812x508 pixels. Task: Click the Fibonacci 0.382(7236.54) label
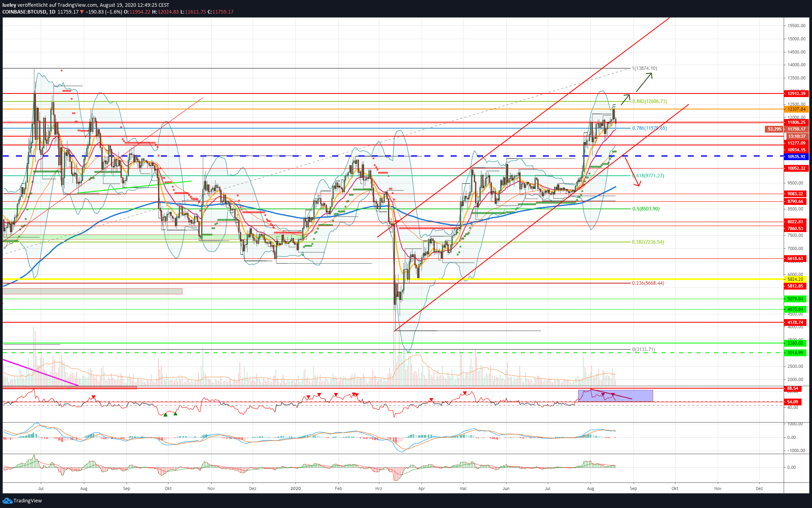[648, 242]
